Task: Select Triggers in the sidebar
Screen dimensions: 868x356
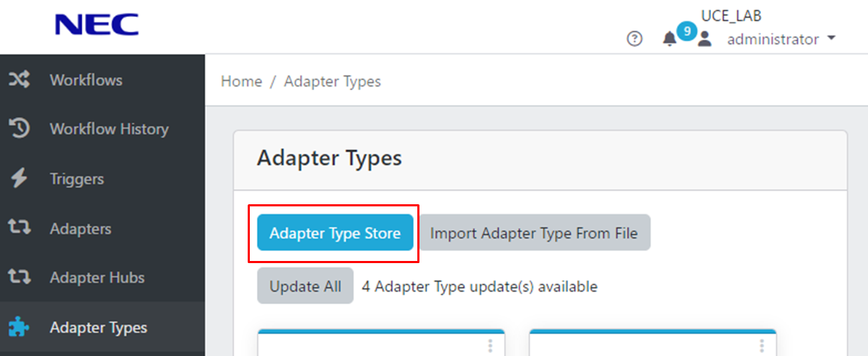Action: click(77, 179)
